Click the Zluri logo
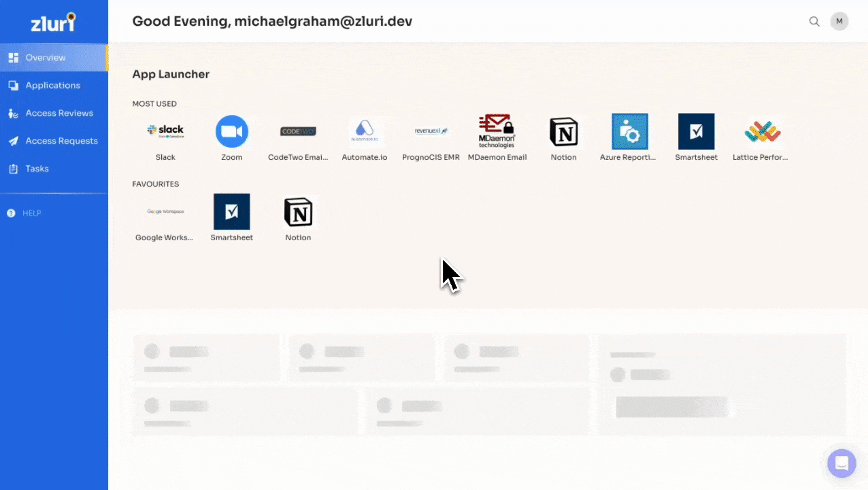The height and width of the screenshot is (490, 868). tap(53, 22)
